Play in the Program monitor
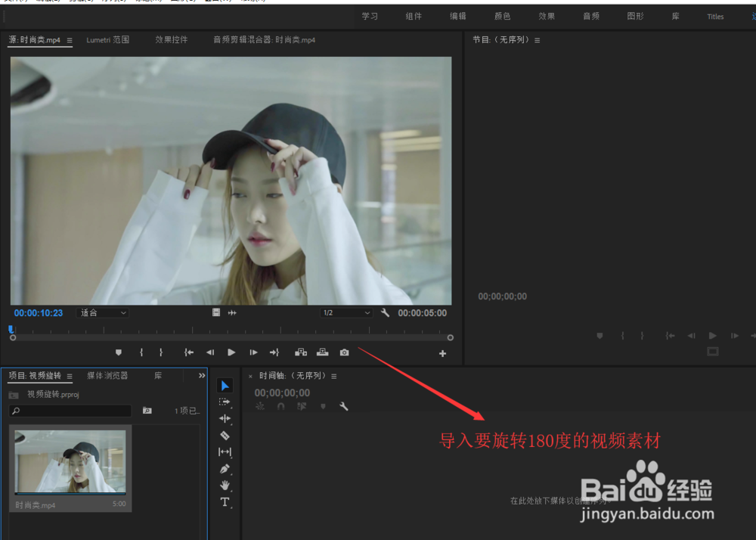 point(713,336)
